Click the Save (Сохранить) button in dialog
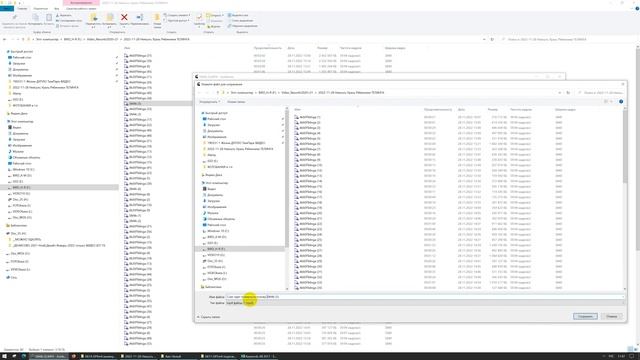Image resolution: width=640 pixels, height=360 pixels. (x=585, y=316)
